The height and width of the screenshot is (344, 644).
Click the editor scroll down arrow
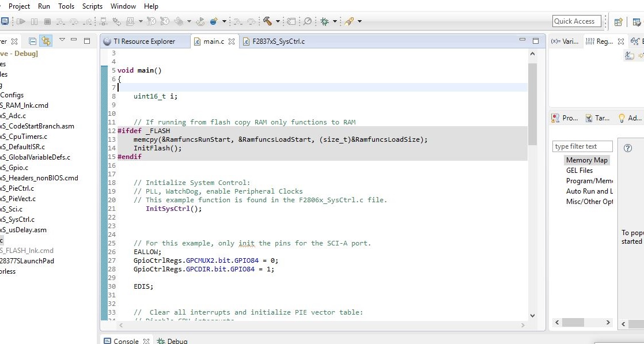(x=532, y=316)
